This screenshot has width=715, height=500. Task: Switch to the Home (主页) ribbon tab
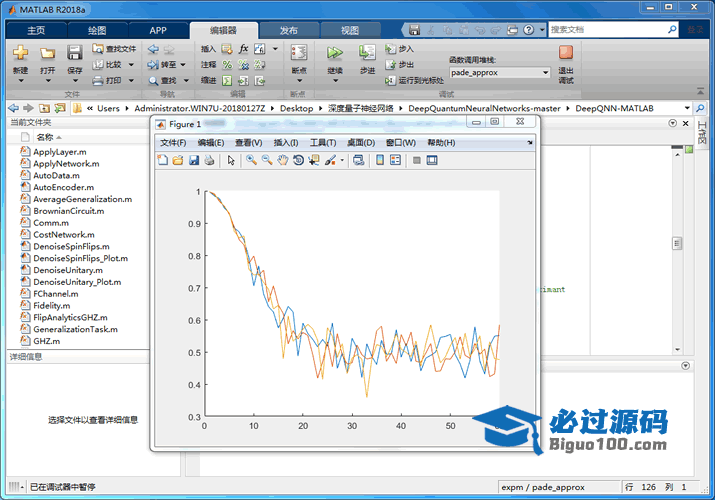pyautogui.click(x=36, y=31)
